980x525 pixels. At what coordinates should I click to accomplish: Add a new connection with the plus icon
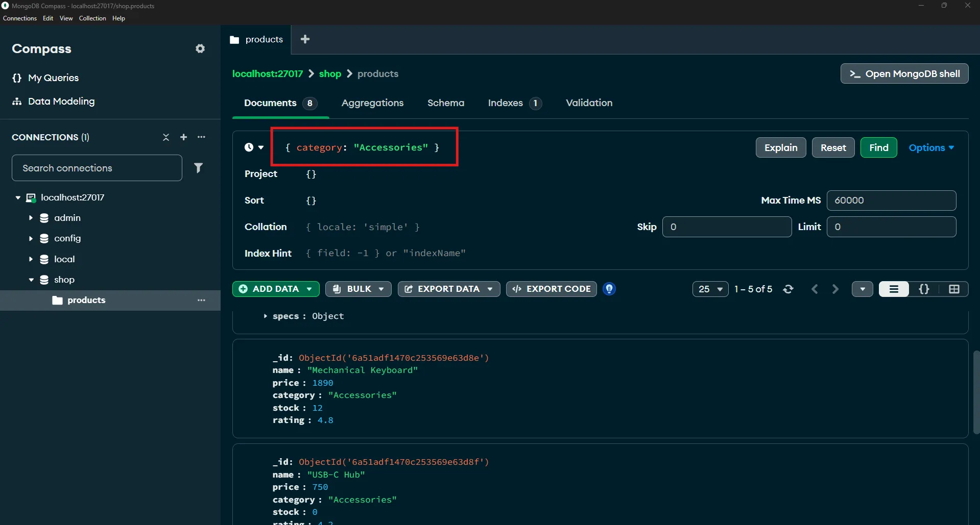[x=184, y=137]
